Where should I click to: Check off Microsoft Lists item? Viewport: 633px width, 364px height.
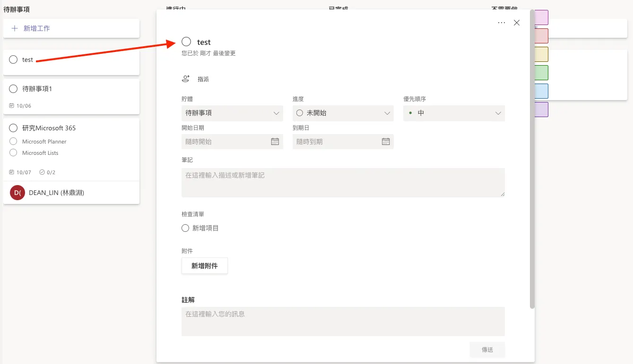[13, 152]
